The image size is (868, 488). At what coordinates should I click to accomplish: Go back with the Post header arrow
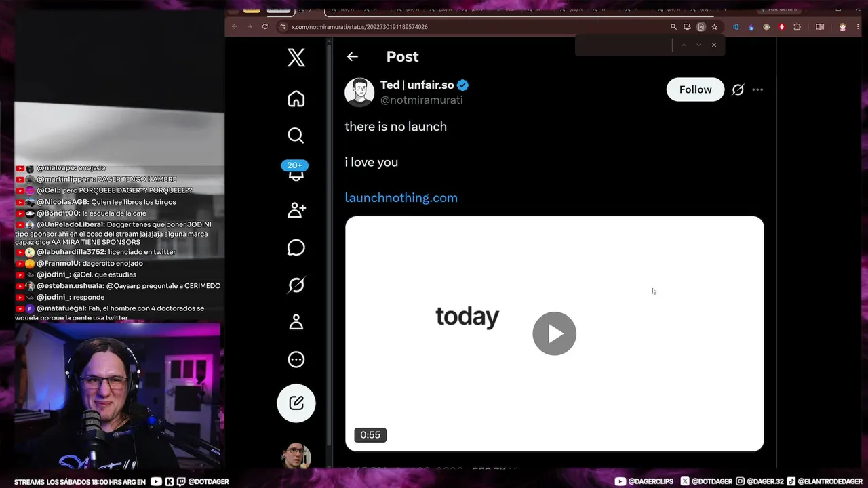click(x=352, y=57)
